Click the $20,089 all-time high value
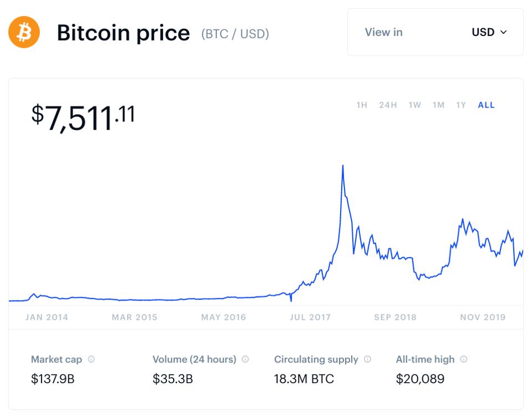Screen dimensions: 532x418 pos(420,379)
